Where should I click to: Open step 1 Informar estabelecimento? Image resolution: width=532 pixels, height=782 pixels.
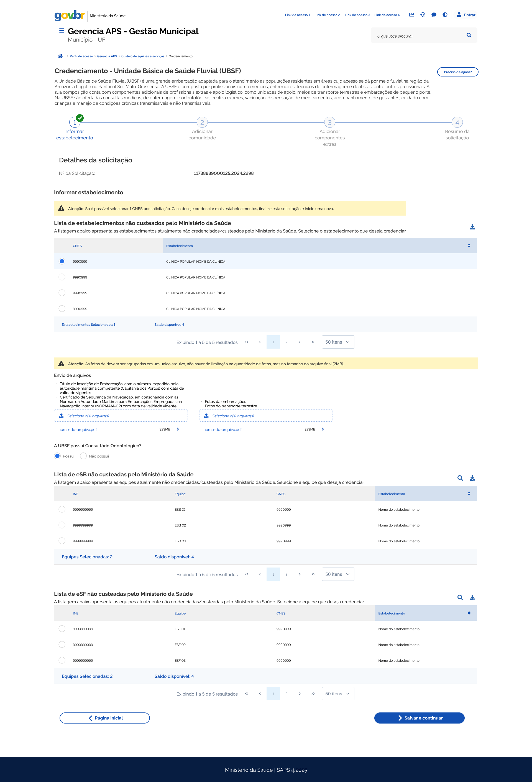tap(75, 122)
